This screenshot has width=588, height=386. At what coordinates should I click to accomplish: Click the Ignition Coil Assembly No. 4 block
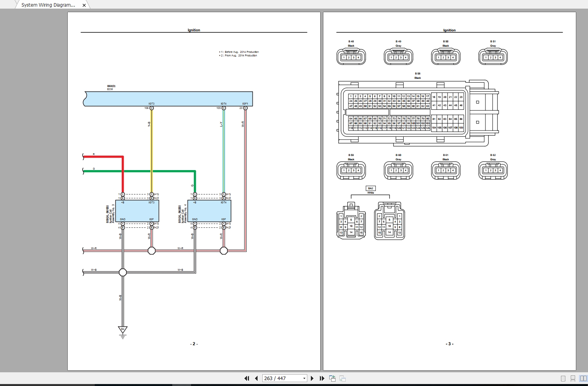209,211
